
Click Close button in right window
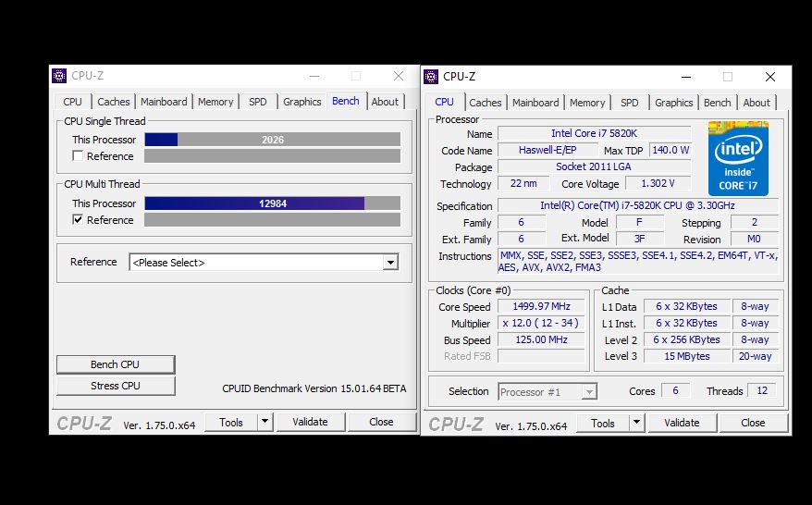click(753, 424)
